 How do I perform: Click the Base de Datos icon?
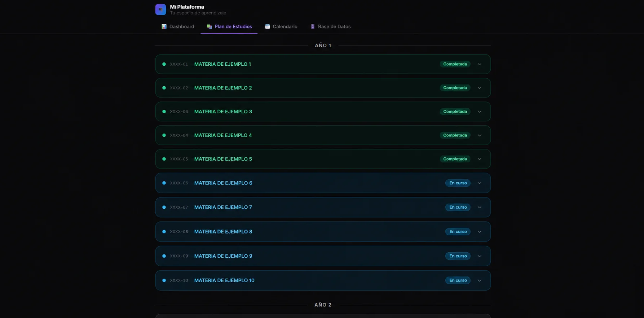click(x=313, y=26)
